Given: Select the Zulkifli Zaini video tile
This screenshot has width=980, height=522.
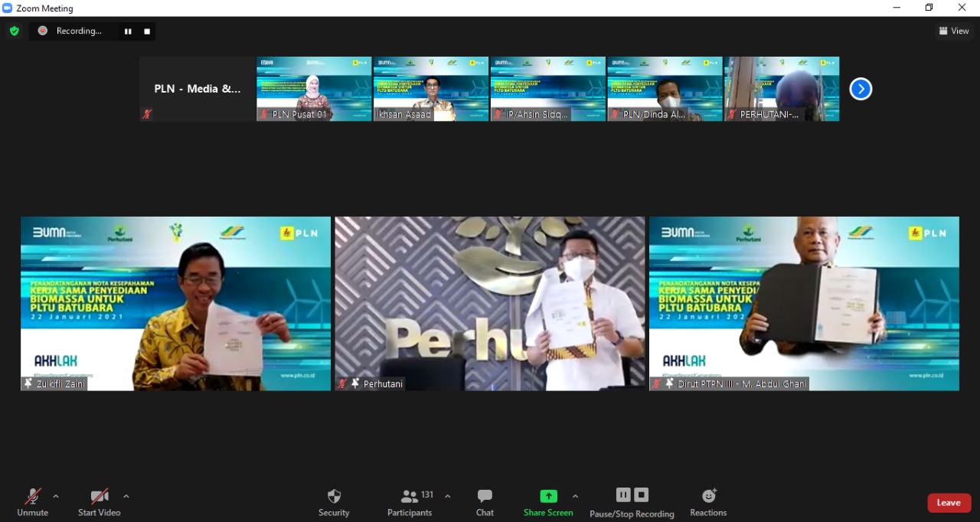Looking at the screenshot, I should 175,304.
